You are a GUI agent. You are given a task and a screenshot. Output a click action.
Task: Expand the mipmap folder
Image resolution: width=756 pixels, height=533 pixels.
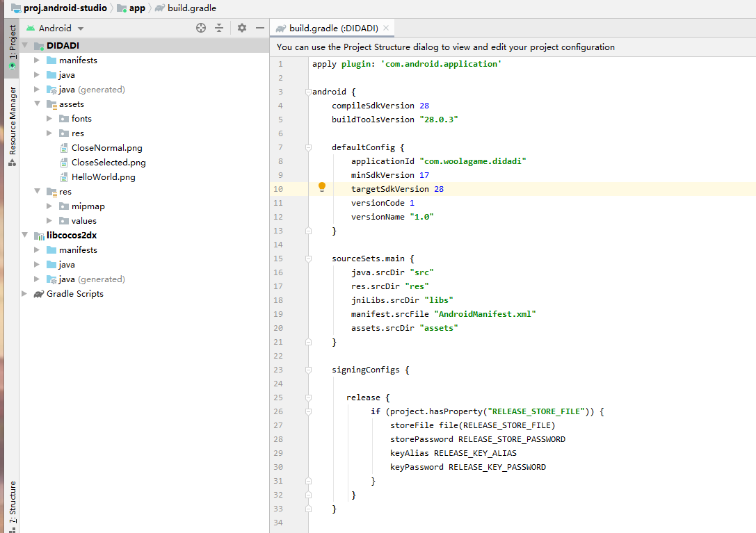point(49,206)
